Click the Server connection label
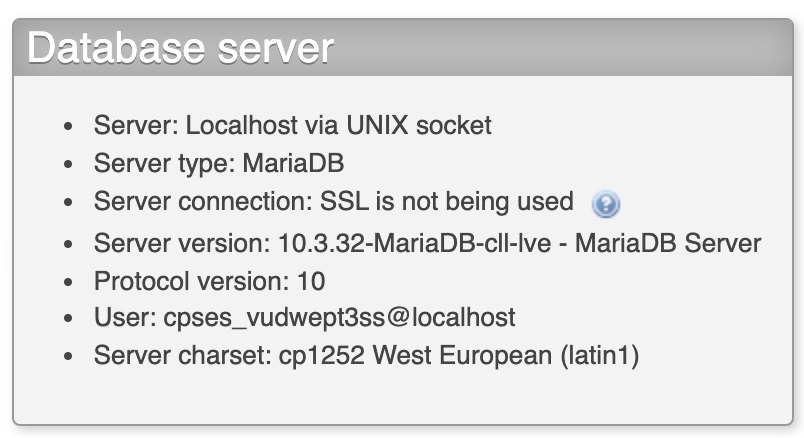 203,202
